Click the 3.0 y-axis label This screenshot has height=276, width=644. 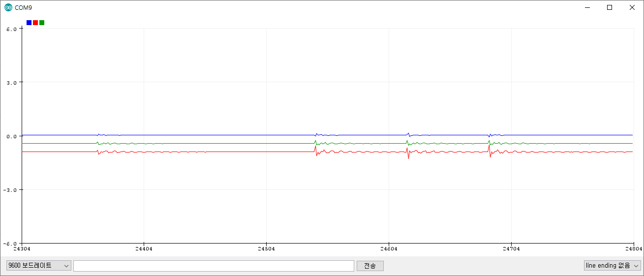click(12, 82)
